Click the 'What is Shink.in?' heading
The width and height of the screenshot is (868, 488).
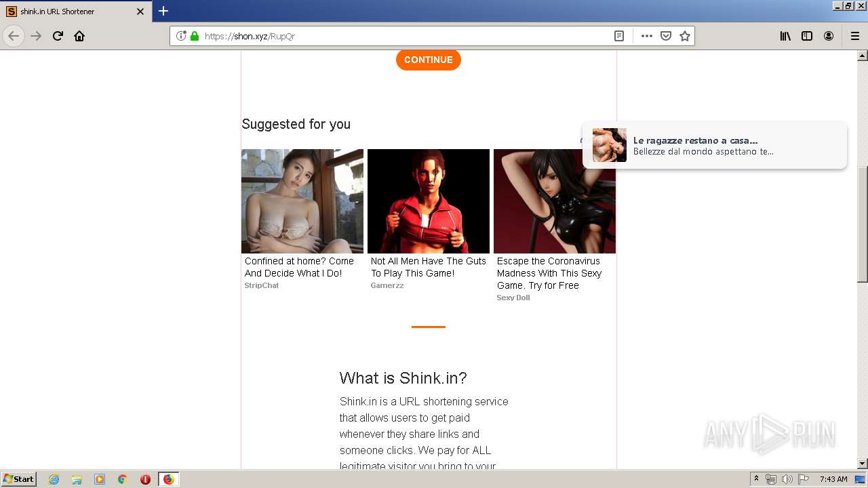[x=403, y=378]
